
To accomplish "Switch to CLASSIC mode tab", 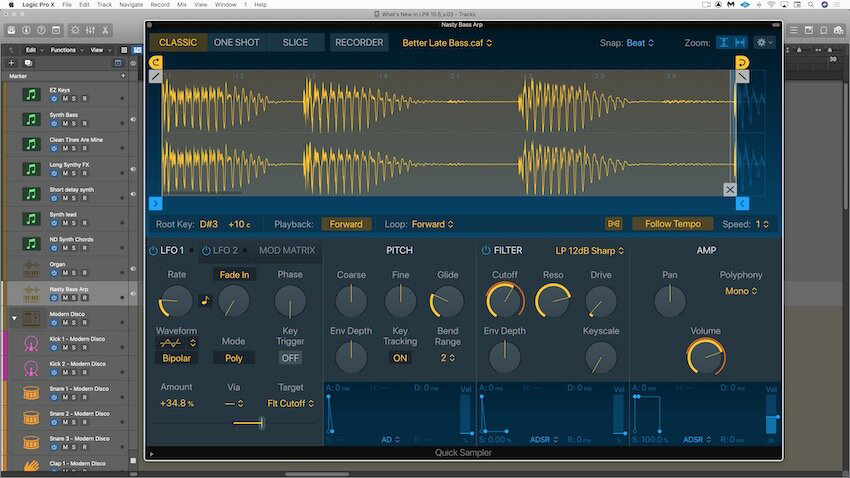I will [x=178, y=42].
